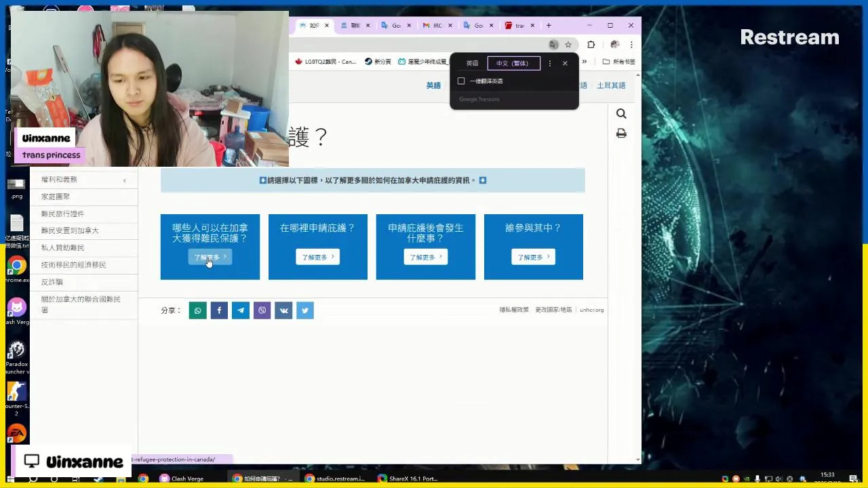Click 了解更多 under 誰參與其中
The height and width of the screenshot is (488, 868).
[x=533, y=257]
